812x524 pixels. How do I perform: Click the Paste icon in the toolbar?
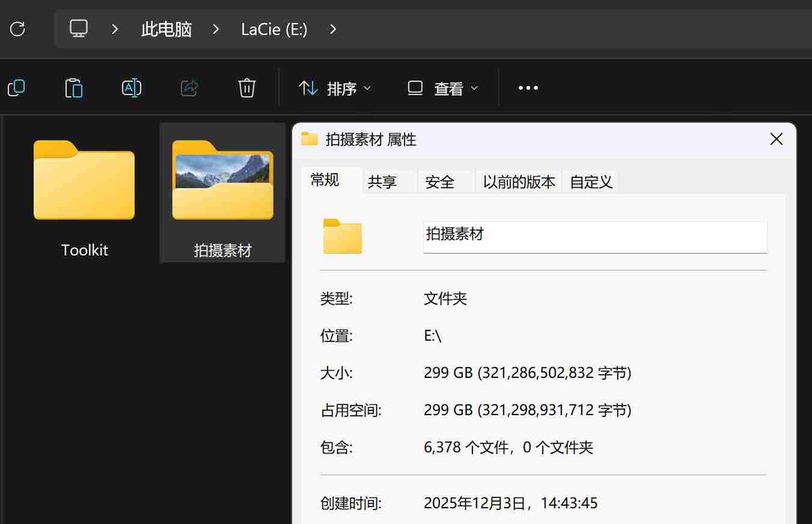74,88
